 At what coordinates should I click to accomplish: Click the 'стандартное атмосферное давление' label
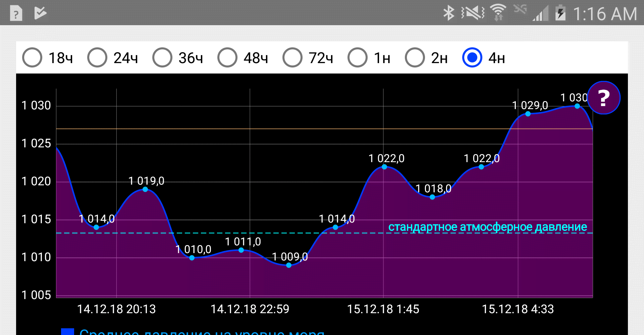click(x=488, y=227)
